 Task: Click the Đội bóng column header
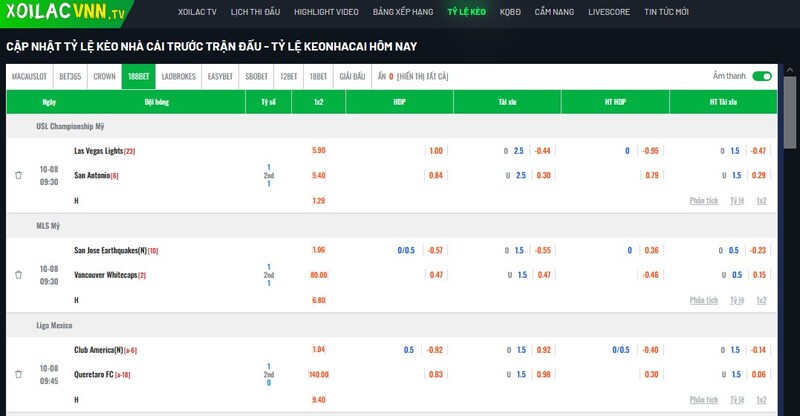click(x=157, y=102)
